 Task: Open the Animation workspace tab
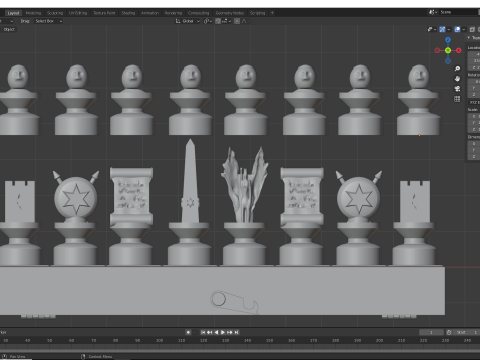tap(150, 13)
